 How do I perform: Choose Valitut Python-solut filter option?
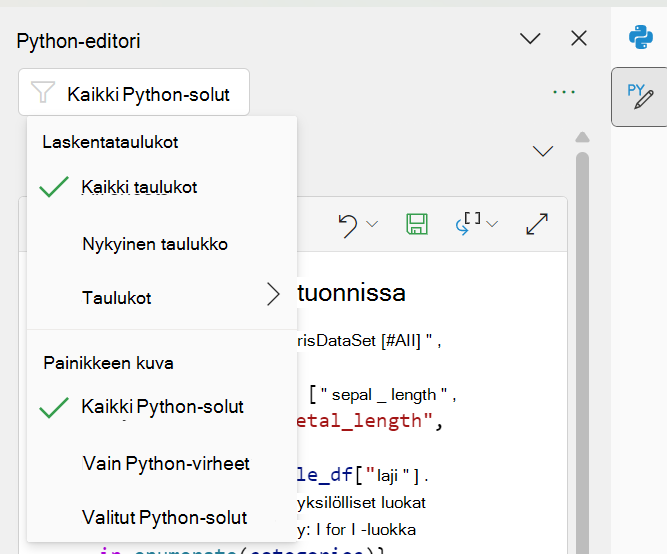click(162, 517)
